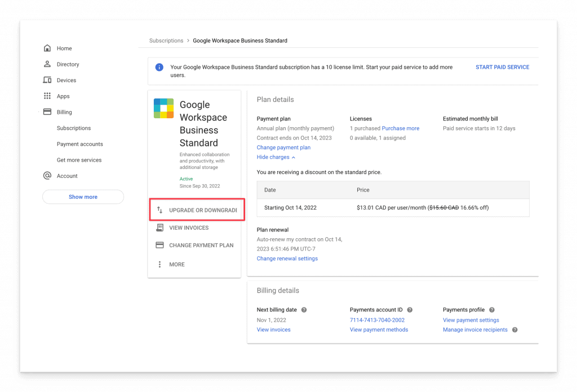
Task: Click the Change Payment Plan card icon
Action: pyautogui.click(x=159, y=245)
